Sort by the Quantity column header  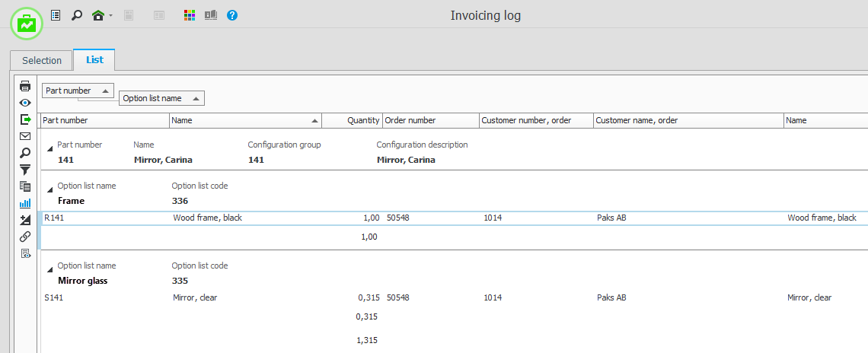tap(352, 120)
